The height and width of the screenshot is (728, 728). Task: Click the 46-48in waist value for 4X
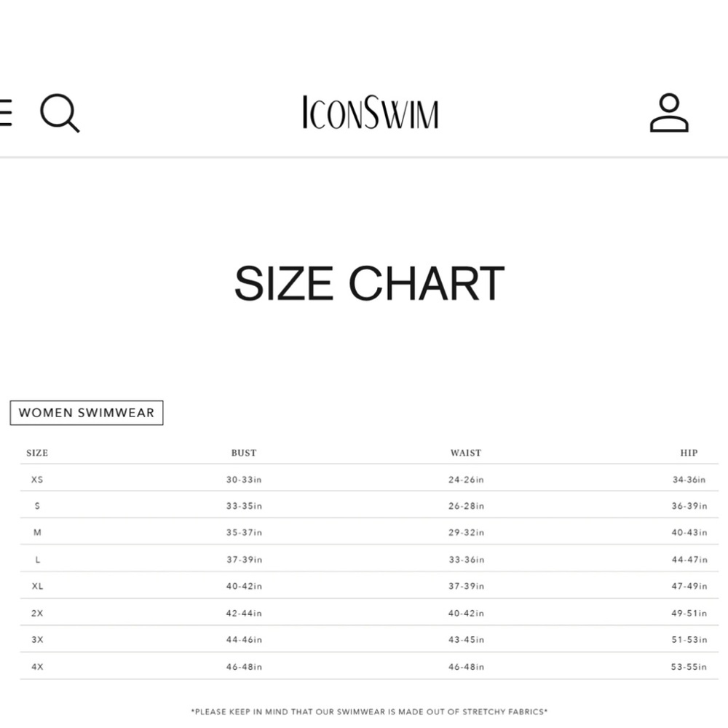coord(466,667)
